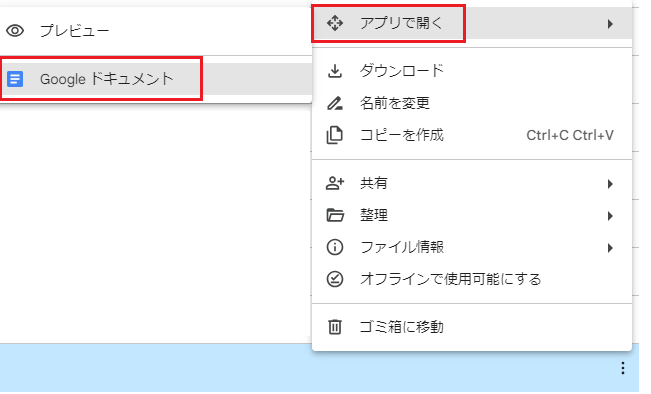The height and width of the screenshot is (394, 651).
Task: Select プレビュー from the submenu
Action: point(156,31)
